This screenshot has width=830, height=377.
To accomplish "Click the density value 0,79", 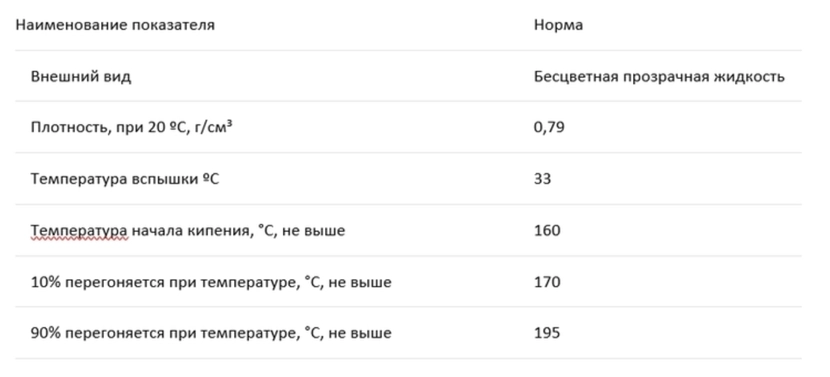I will [x=549, y=128].
